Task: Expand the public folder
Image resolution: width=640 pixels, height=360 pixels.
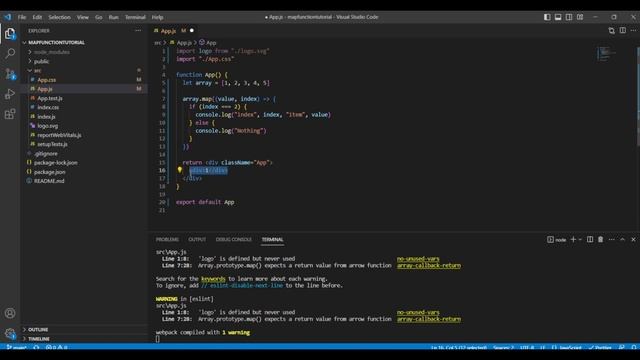Action: 41,61
